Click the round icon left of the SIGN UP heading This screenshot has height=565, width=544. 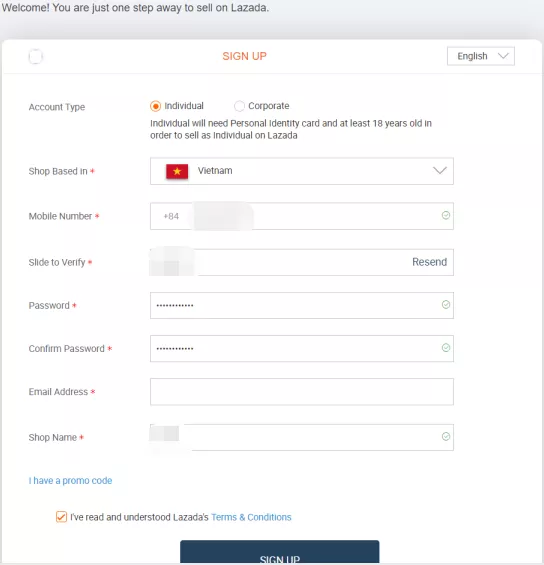pos(36,57)
